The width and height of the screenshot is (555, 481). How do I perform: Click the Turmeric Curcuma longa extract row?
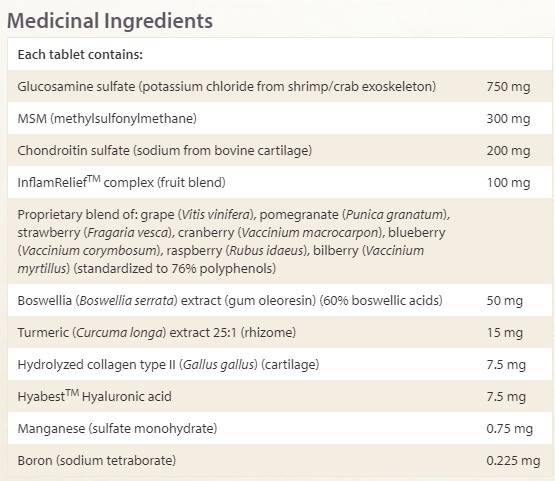pyautogui.click(x=280, y=332)
